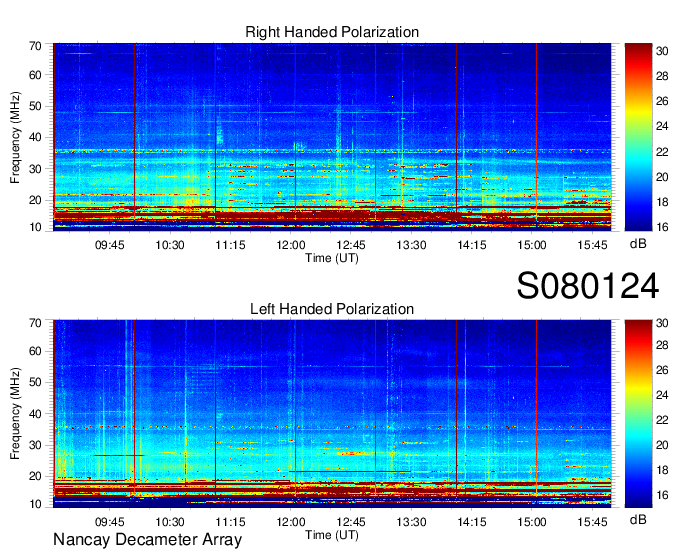Screen dimensions: 680x552
Task: Click 10 MHz frequency tick of Left Handed plot
Action: (x=35, y=504)
